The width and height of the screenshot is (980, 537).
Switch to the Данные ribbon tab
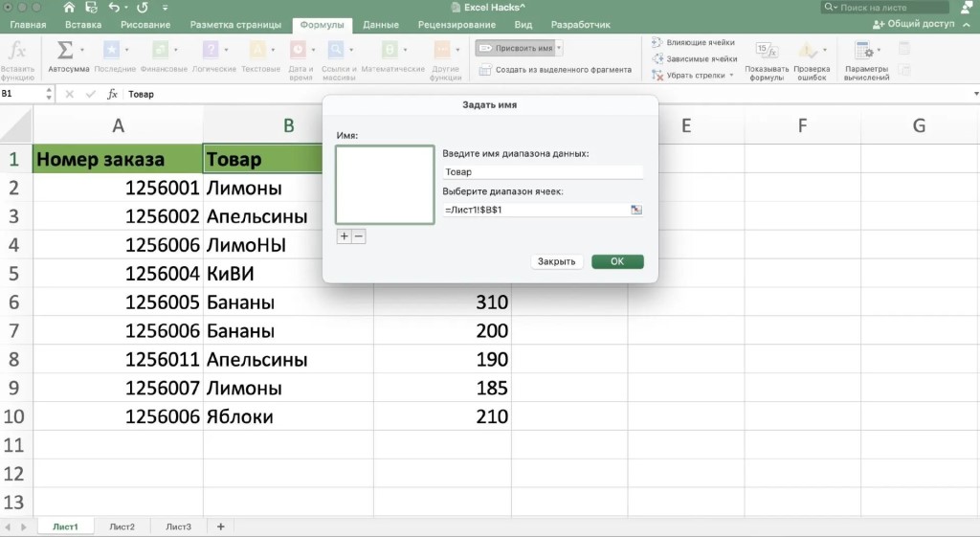[x=381, y=24]
